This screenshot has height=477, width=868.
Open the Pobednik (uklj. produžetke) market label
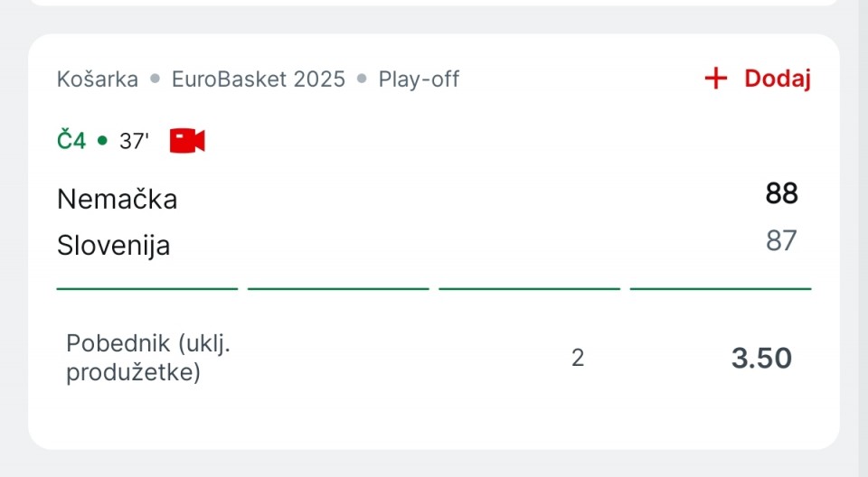[148, 358]
